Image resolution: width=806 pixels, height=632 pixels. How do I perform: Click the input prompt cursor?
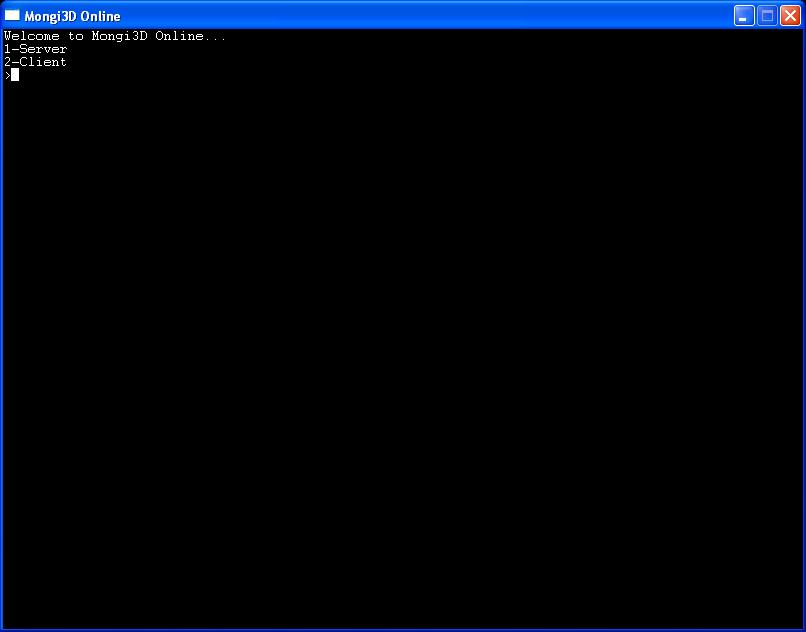[x=15, y=75]
